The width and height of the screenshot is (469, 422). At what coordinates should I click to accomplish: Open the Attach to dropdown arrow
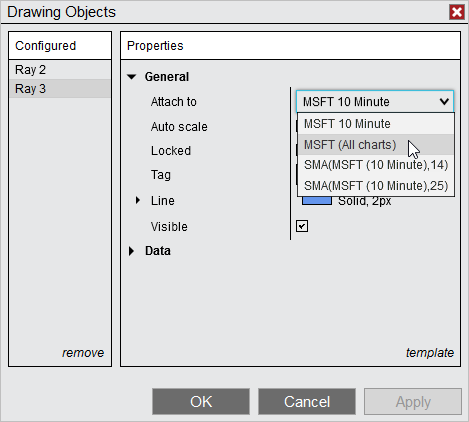point(444,101)
